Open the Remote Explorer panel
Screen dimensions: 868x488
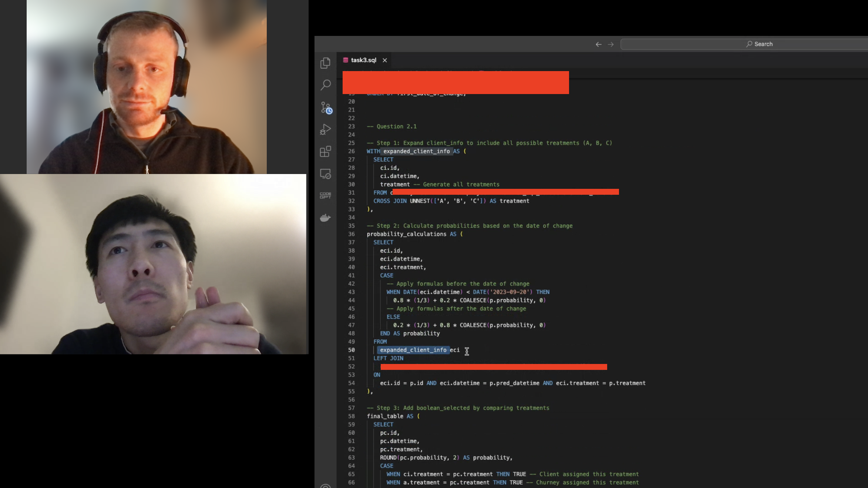click(325, 174)
